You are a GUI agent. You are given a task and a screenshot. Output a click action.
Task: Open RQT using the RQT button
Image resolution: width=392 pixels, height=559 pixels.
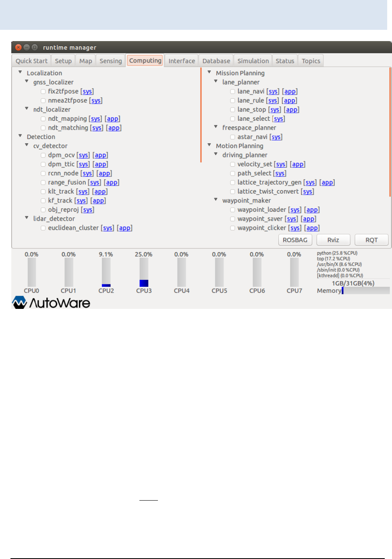click(371, 240)
